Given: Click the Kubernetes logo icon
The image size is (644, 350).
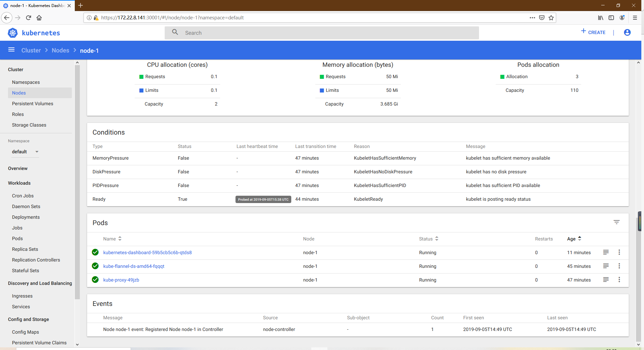Looking at the screenshot, I should tap(13, 33).
